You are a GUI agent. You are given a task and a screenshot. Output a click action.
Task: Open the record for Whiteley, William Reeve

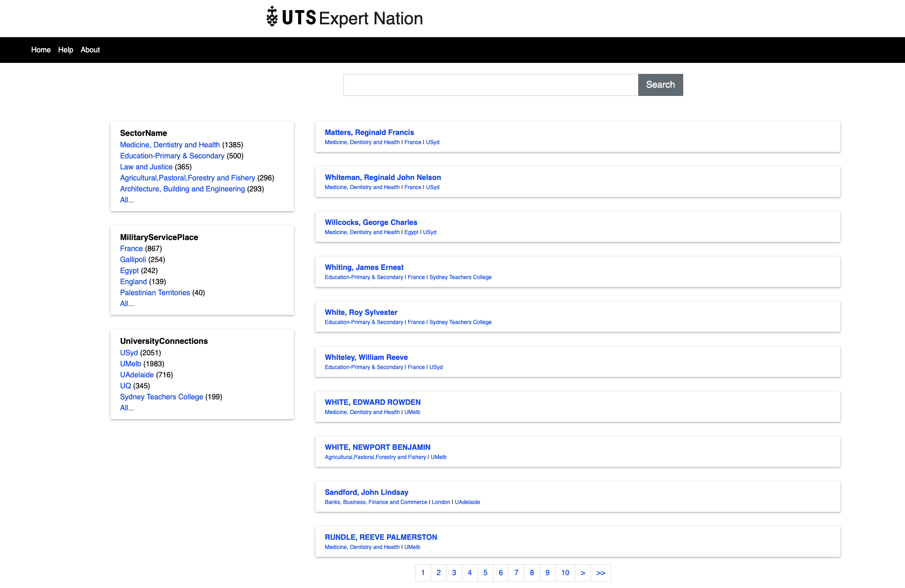(x=366, y=357)
